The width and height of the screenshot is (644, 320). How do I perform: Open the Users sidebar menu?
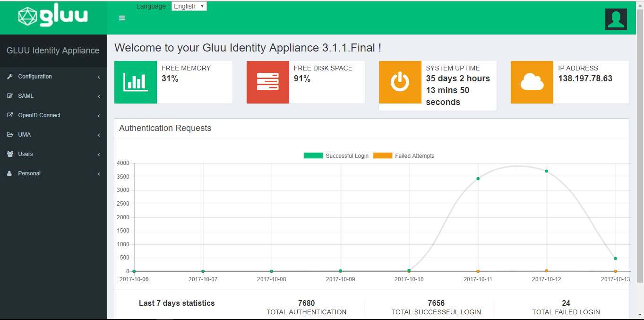point(26,154)
